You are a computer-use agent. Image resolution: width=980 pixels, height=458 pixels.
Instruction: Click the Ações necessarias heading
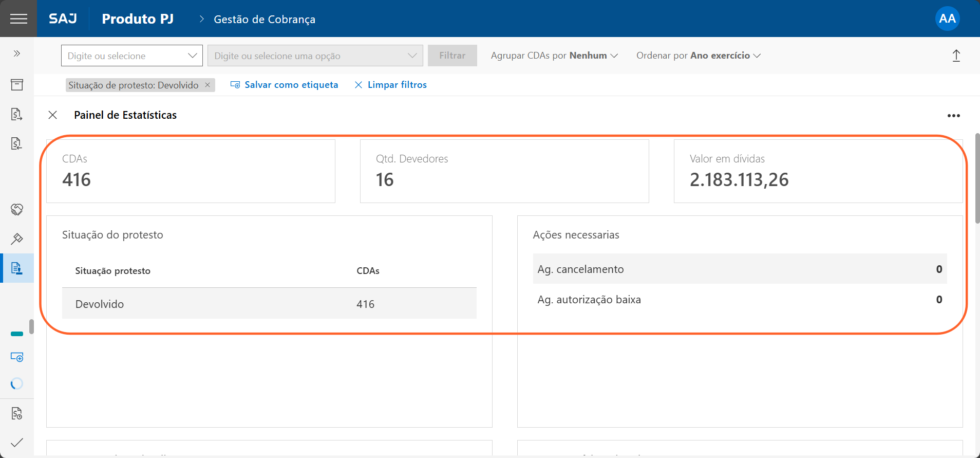[x=576, y=235]
